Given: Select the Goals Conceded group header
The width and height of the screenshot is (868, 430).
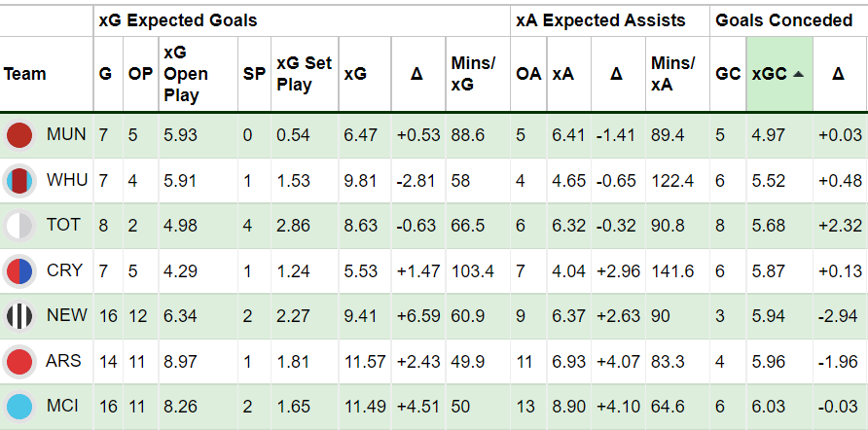Looking at the screenshot, I should point(784,20).
